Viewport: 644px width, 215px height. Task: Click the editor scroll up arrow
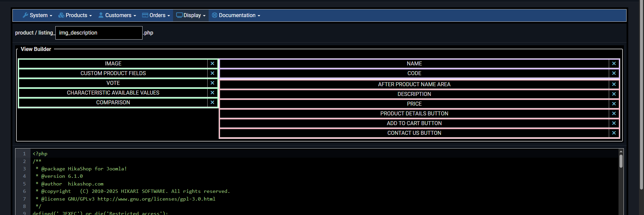click(x=621, y=152)
